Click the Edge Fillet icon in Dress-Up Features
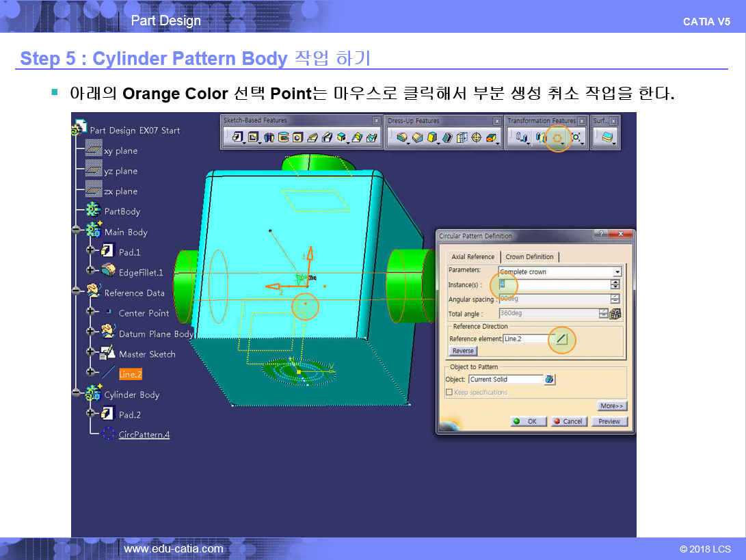Image resolution: width=746 pixels, height=560 pixels. pyautogui.click(x=401, y=138)
